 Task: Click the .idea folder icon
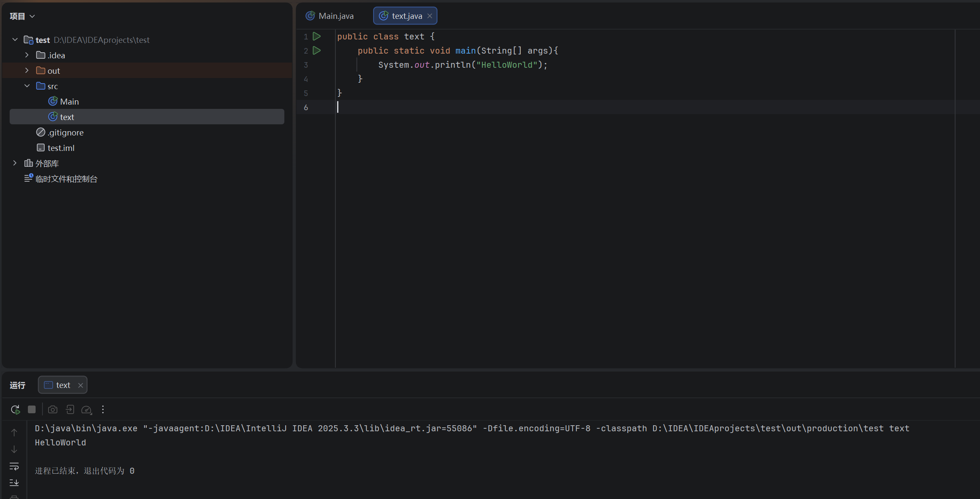coord(41,55)
